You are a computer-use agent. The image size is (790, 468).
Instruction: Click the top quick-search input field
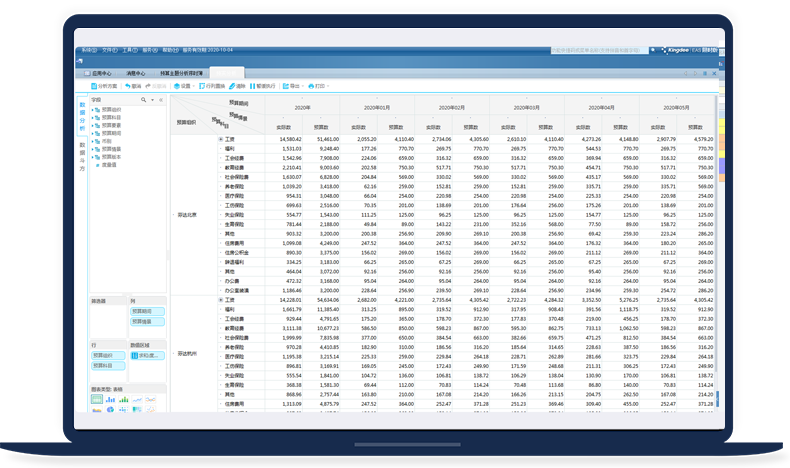click(x=599, y=50)
